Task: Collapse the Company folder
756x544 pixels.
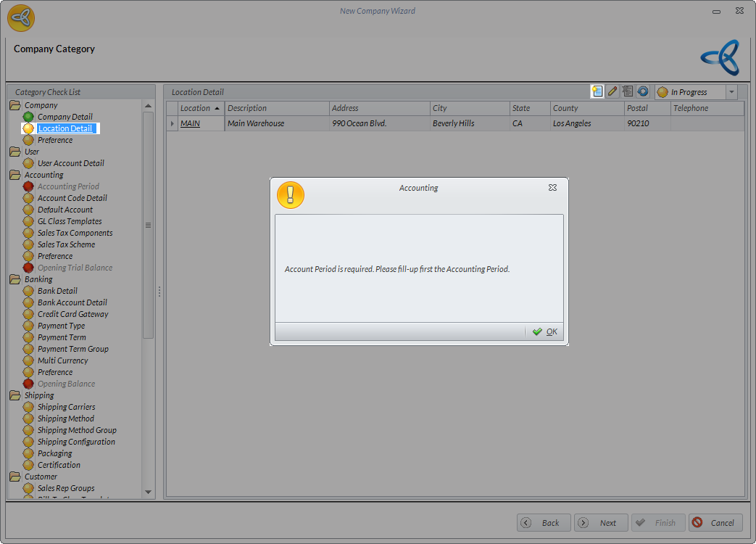Action: click(x=15, y=105)
